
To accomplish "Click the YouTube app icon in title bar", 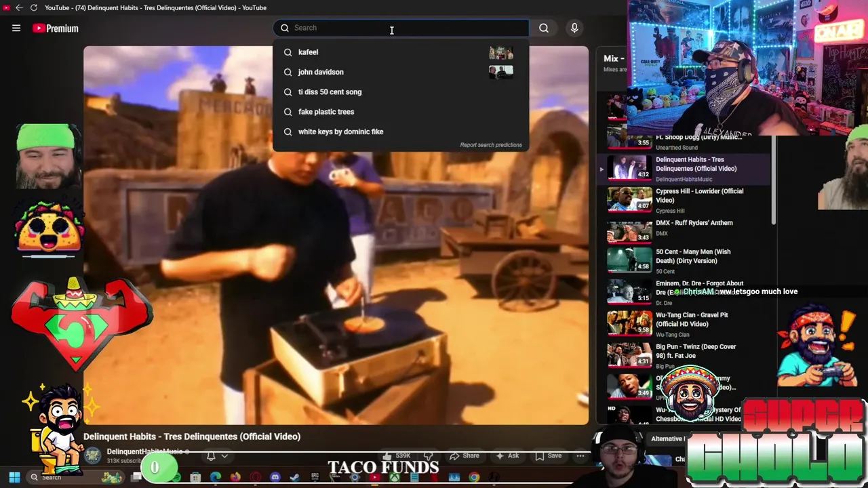I will click(6, 7).
